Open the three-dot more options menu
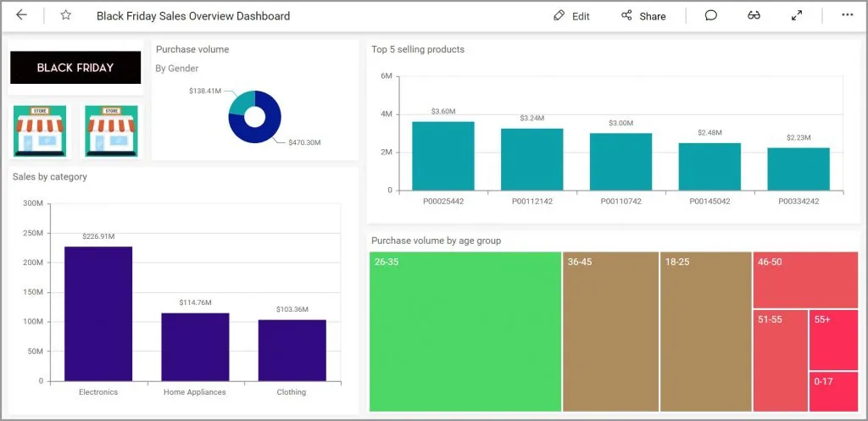This screenshot has height=421, width=868. [x=847, y=15]
